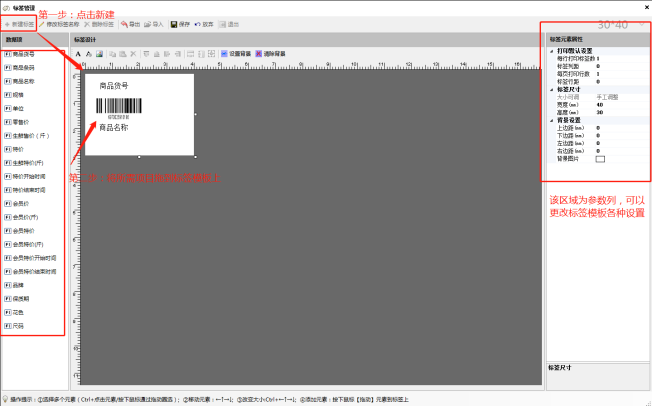Click the paste icon in the design toolbar
The width and height of the screenshot is (652, 406).
[123, 54]
